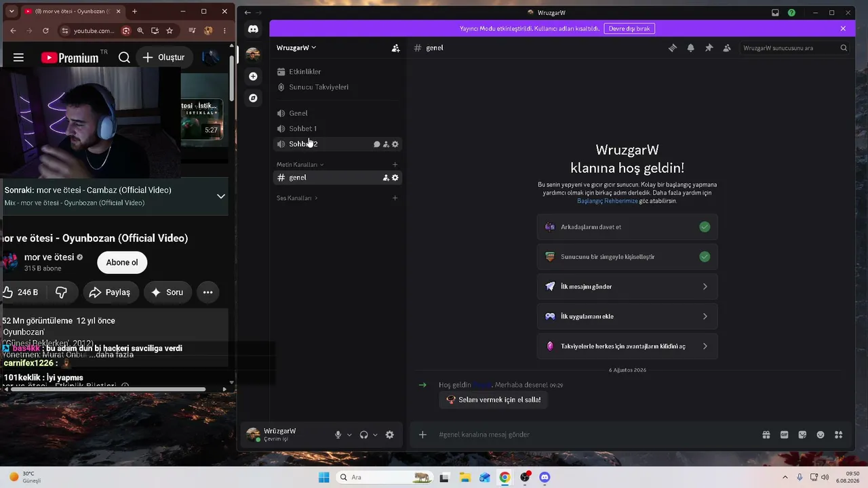Open the sticker picker in Discord
Viewport: 868px width, 488px height.
(x=802, y=435)
